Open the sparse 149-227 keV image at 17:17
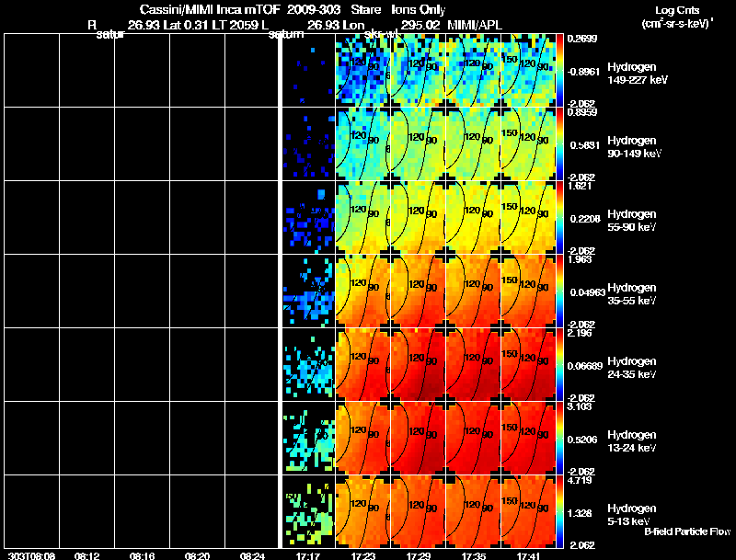 tap(308, 71)
